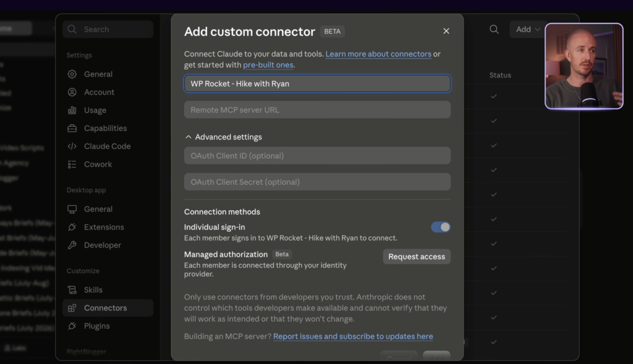
Task: Click the Usage bar chart icon
Action: click(72, 110)
